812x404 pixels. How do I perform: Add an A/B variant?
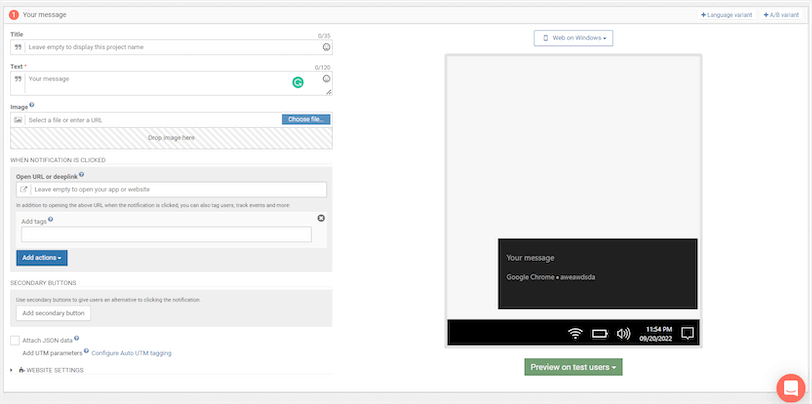781,15
